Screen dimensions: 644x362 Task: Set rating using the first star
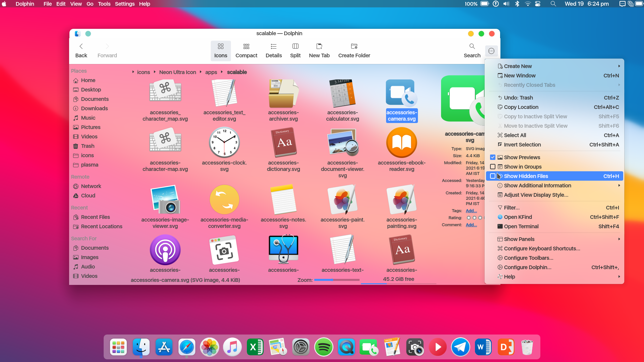(469, 218)
